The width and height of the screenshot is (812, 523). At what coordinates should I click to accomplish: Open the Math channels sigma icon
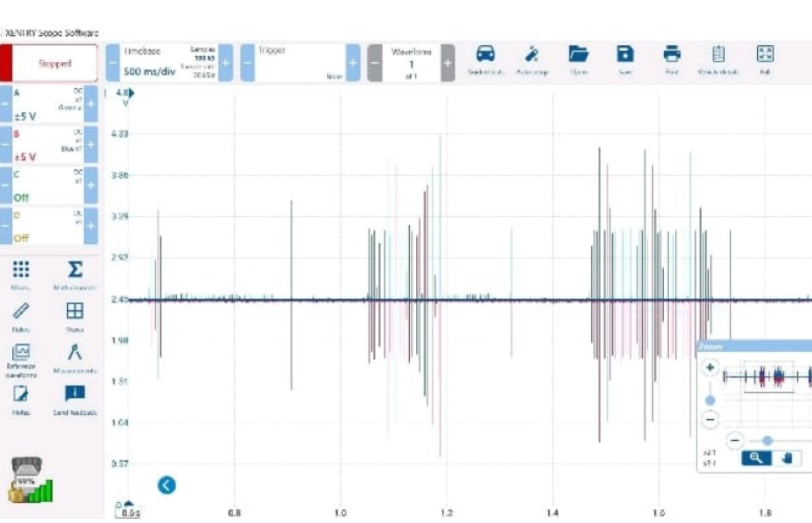75,271
